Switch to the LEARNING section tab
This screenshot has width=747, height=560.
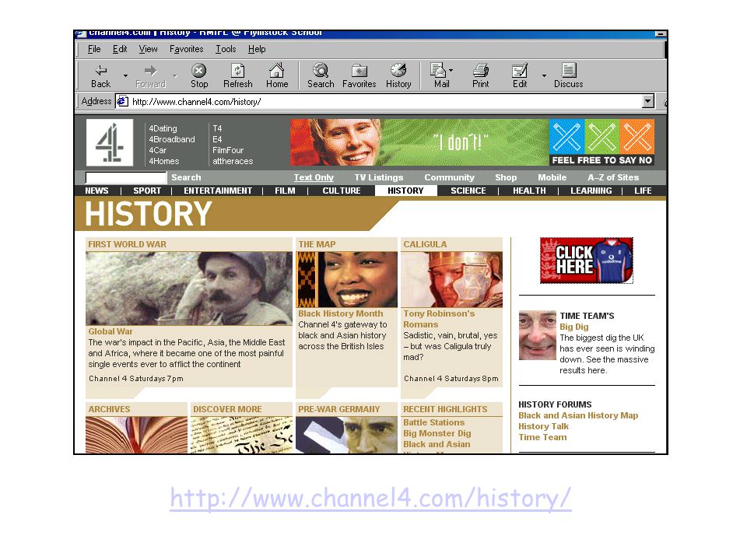coord(591,191)
